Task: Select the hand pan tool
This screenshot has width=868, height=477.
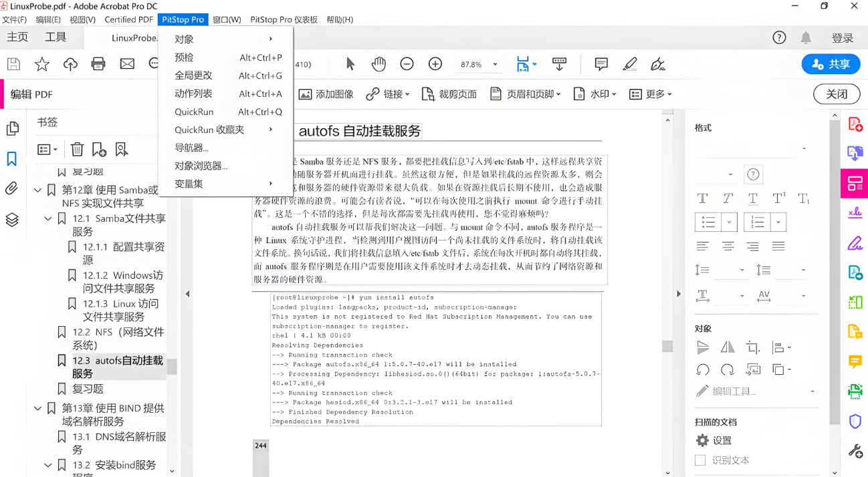Action: pyautogui.click(x=378, y=63)
